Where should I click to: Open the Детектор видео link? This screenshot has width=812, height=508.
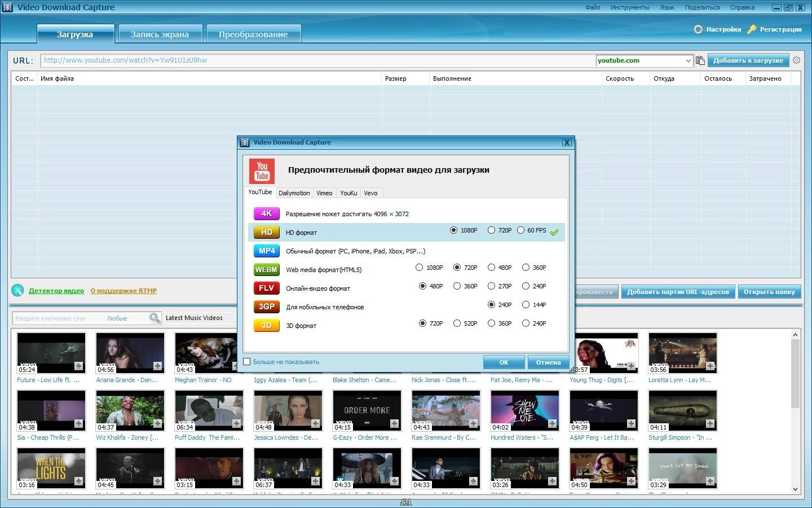click(x=56, y=291)
